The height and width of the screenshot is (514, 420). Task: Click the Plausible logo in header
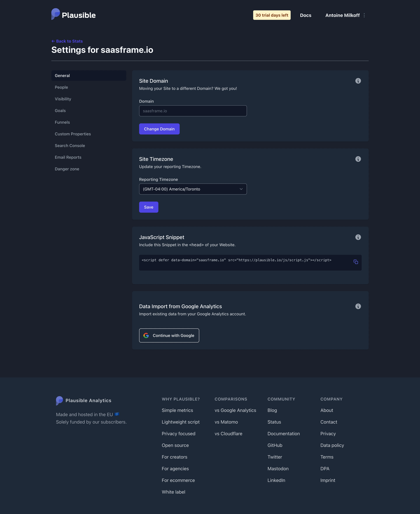click(x=73, y=14)
